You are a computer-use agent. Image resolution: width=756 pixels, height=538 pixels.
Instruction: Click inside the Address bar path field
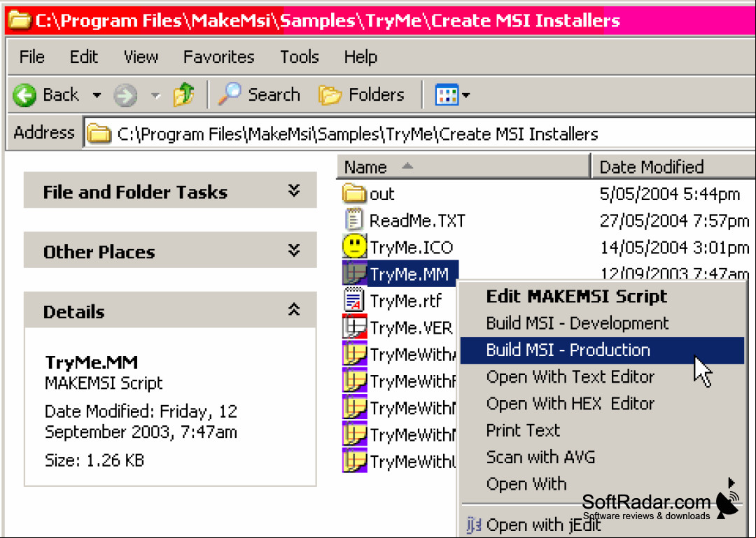[419, 133]
